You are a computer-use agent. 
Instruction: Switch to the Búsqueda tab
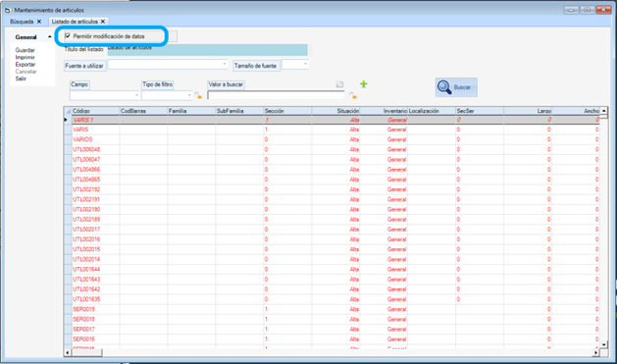pyautogui.click(x=22, y=22)
